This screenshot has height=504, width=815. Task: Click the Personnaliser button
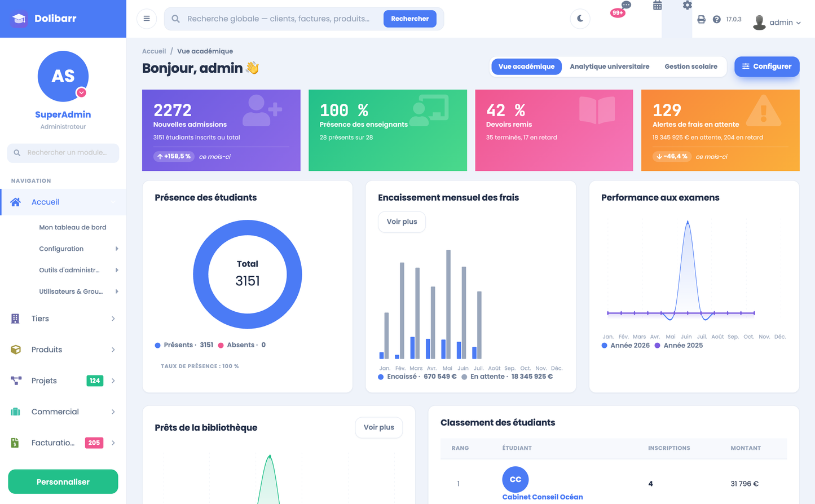click(x=63, y=481)
